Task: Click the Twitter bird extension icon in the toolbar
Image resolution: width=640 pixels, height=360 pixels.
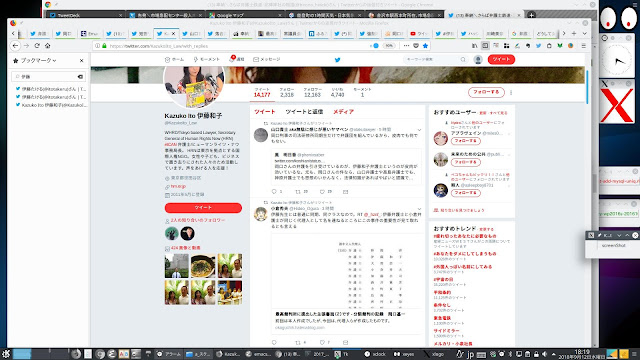Action: click(x=538, y=46)
